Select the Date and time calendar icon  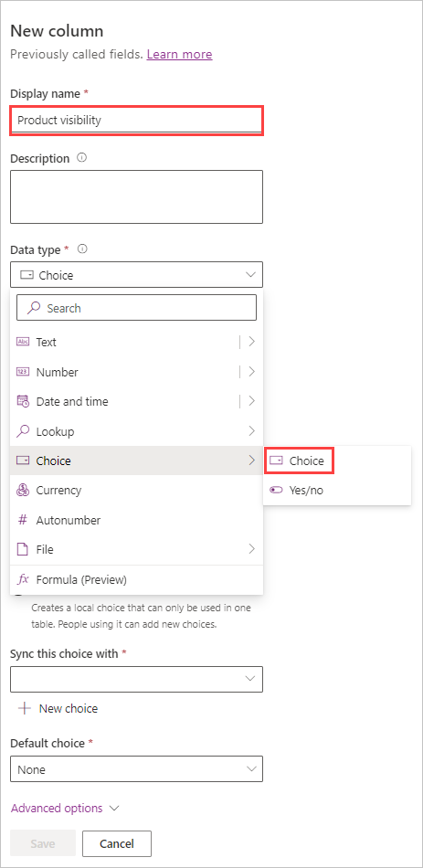(23, 401)
